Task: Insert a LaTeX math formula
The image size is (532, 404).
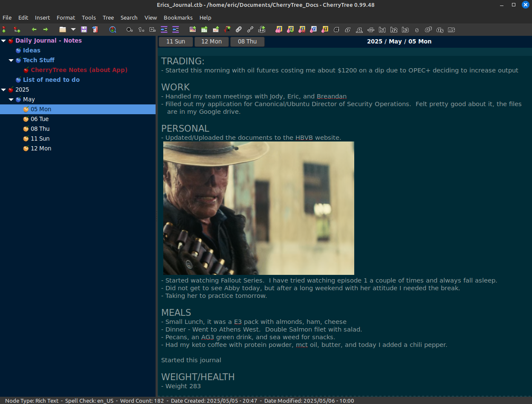Action: pos(227,29)
